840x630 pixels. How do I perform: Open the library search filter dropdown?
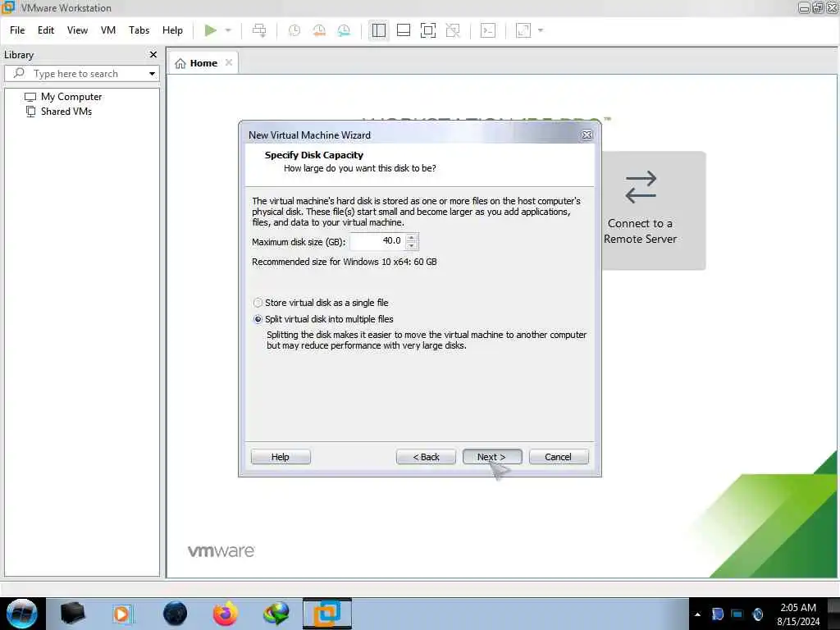click(152, 73)
